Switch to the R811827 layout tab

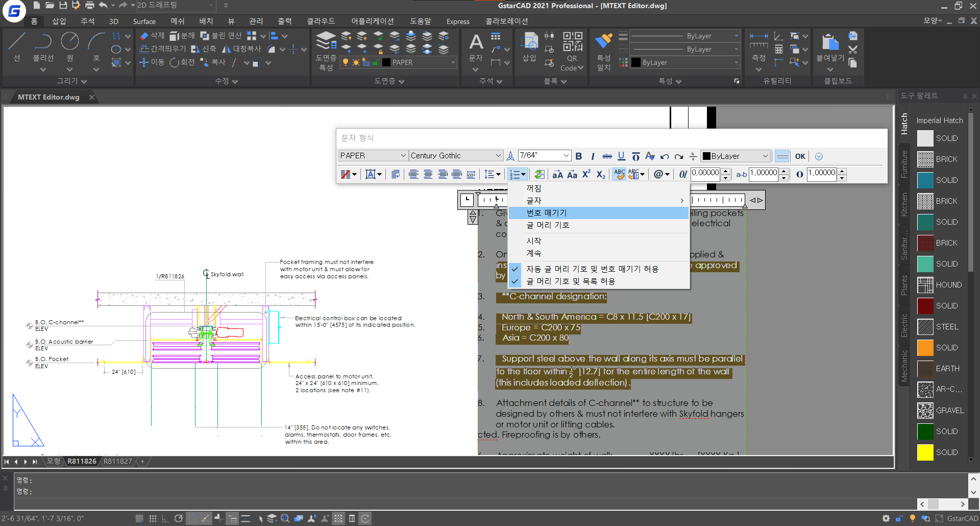pyautogui.click(x=118, y=461)
